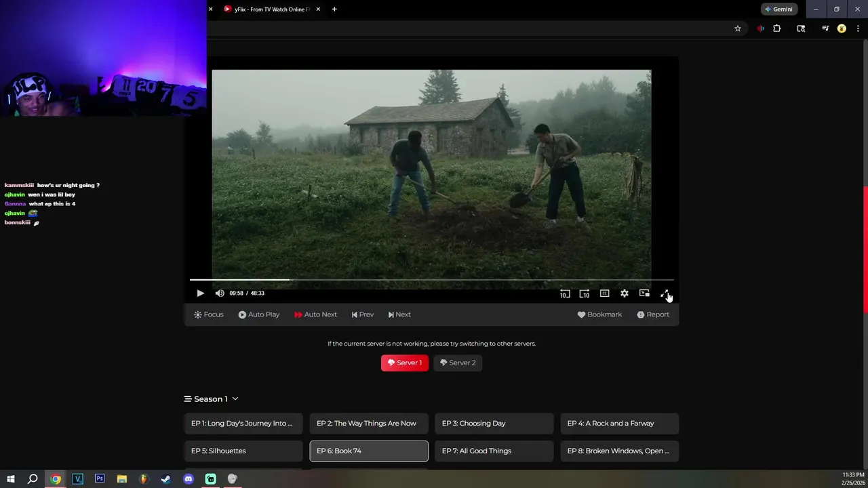Viewport: 868px width, 488px height.
Task: Open File Explorer from the taskbar
Action: (122, 479)
